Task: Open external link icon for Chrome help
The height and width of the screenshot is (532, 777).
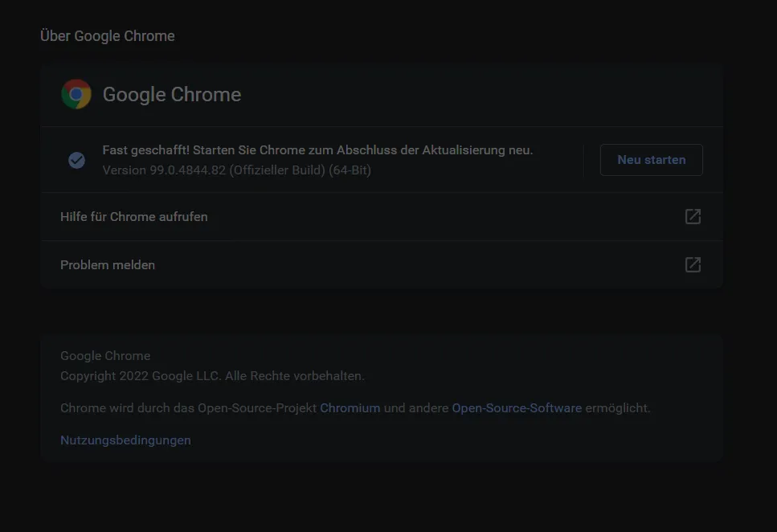Action: 693,217
